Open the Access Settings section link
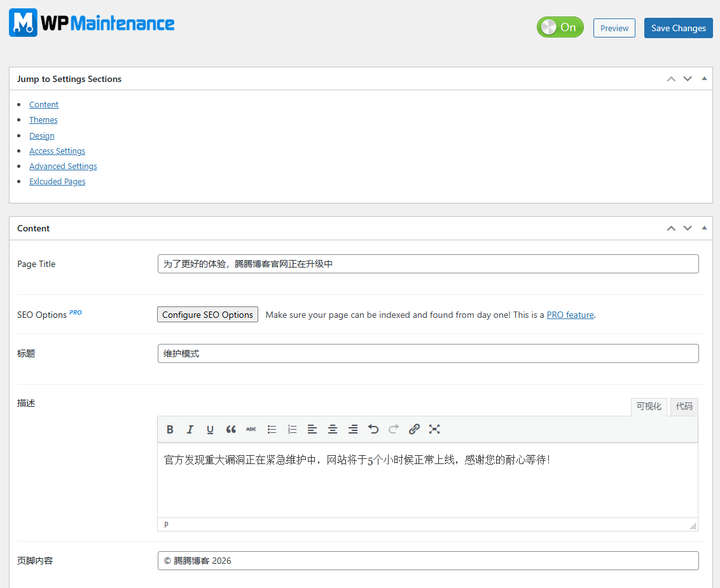Image resolution: width=720 pixels, height=588 pixels. click(57, 151)
